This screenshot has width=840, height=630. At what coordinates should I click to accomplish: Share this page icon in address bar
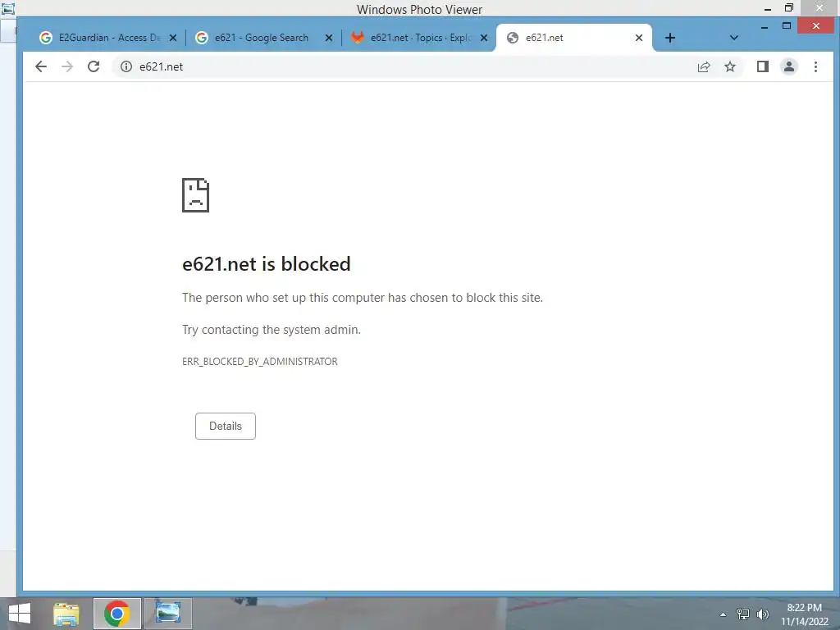pyautogui.click(x=703, y=66)
